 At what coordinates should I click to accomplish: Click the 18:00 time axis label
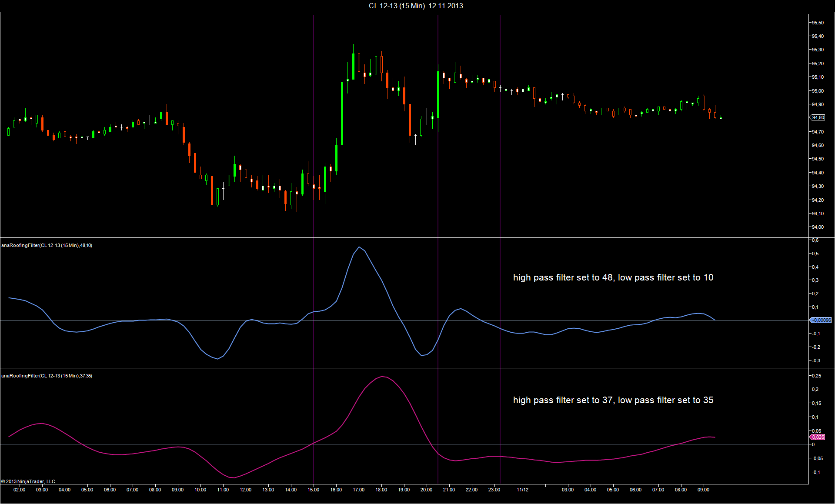coord(381,490)
